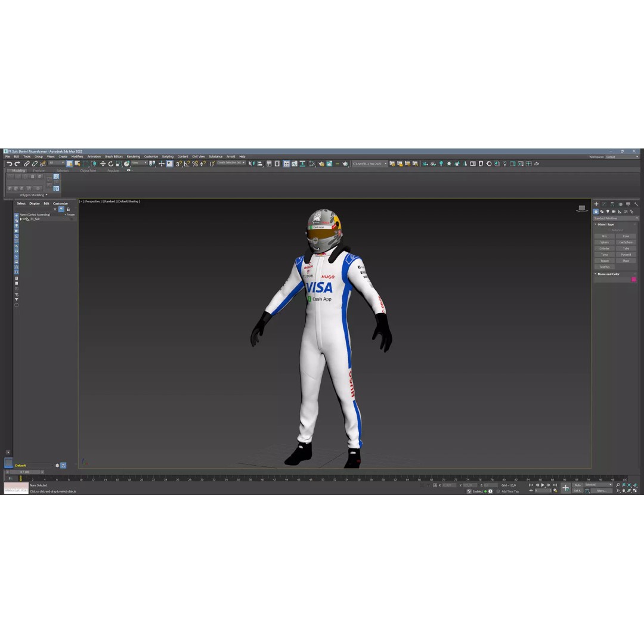Click the object color magenta swatch
Screen dimensions: 644x644
pyautogui.click(x=633, y=279)
